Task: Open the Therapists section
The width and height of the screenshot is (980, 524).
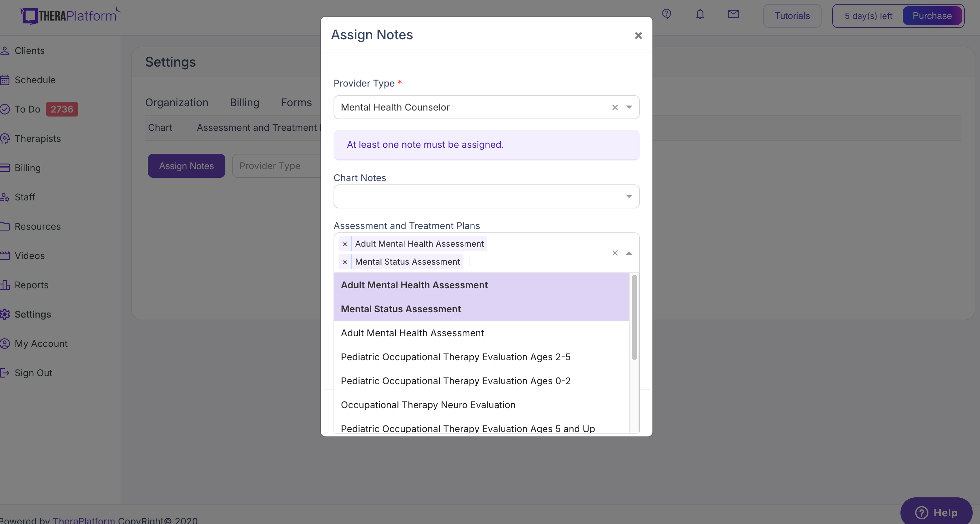Action: 38,138
